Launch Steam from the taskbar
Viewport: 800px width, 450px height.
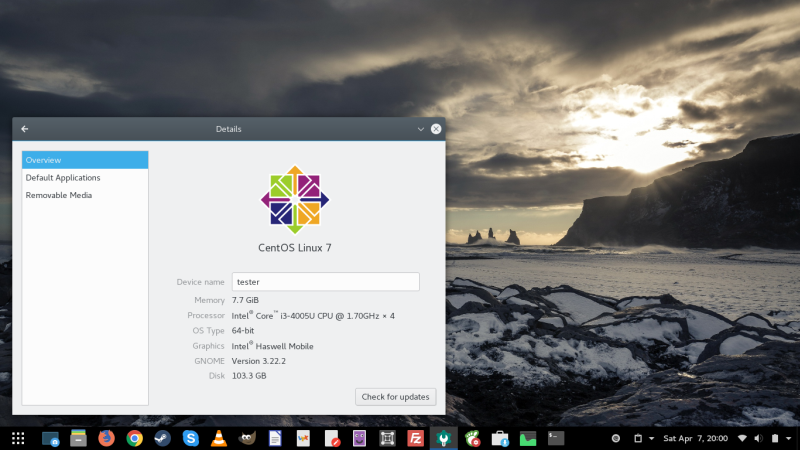[162, 438]
